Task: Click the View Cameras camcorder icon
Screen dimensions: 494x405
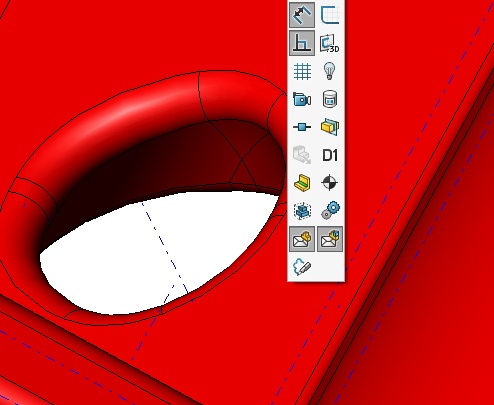Action: click(302, 99)
